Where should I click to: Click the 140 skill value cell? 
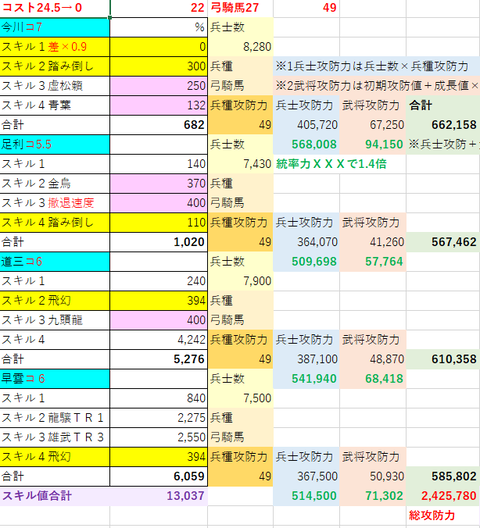click(x=159, y=164)
